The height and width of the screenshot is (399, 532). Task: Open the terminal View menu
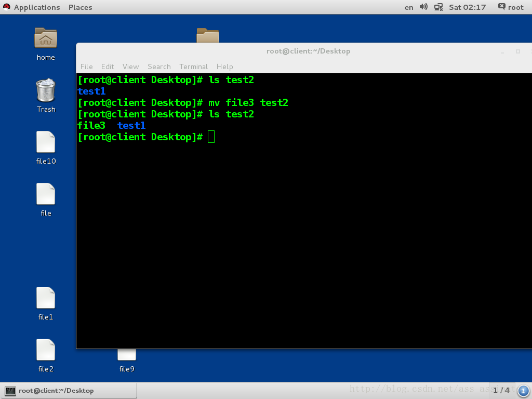coord(130,66)
